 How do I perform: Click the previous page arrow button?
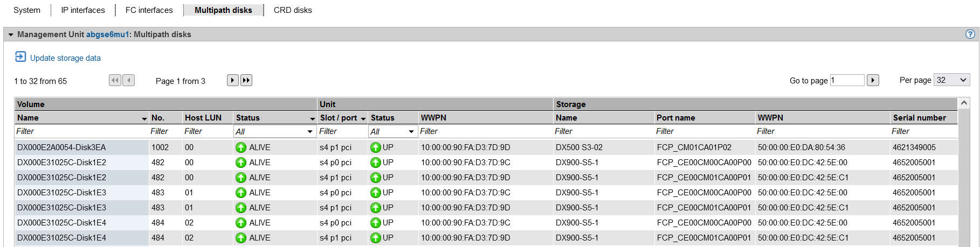point(128,80)
